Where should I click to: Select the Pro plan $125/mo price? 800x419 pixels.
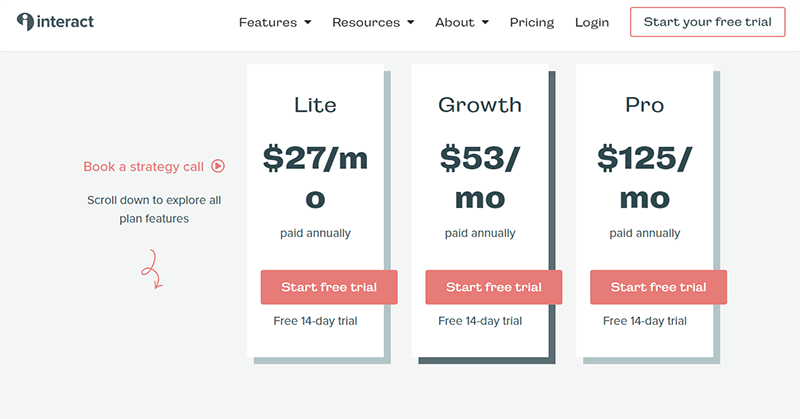pos(645,178)
